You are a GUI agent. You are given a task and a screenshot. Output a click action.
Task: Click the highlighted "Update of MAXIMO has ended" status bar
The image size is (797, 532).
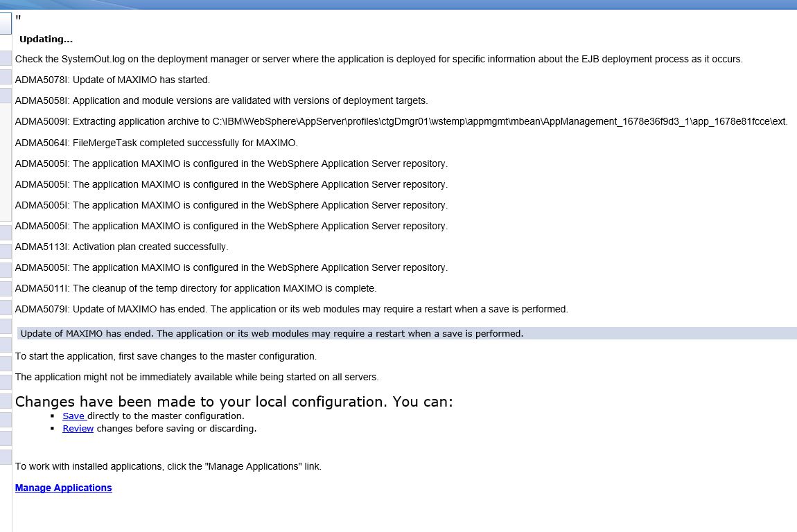pyautogui.click(x=407, y=333)
